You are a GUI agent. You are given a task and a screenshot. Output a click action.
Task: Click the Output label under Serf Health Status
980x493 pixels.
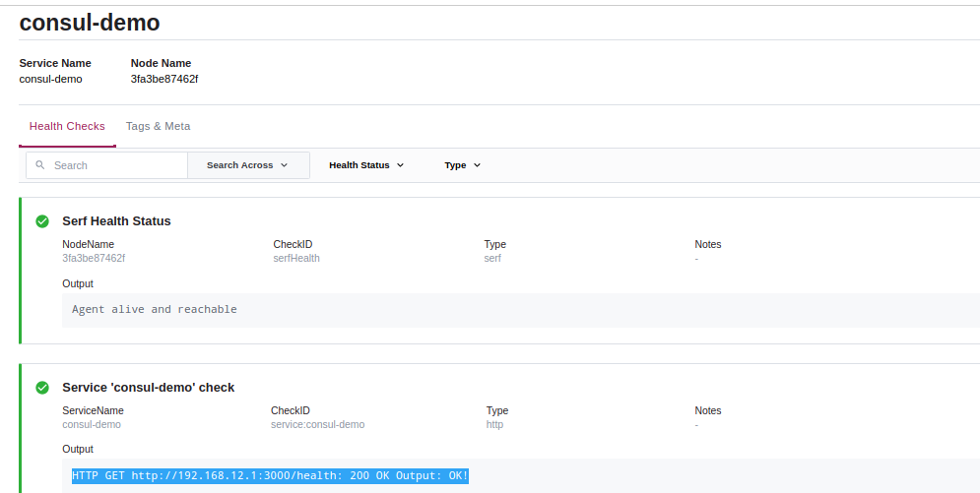pyautogui.click(x=78, y=283)
